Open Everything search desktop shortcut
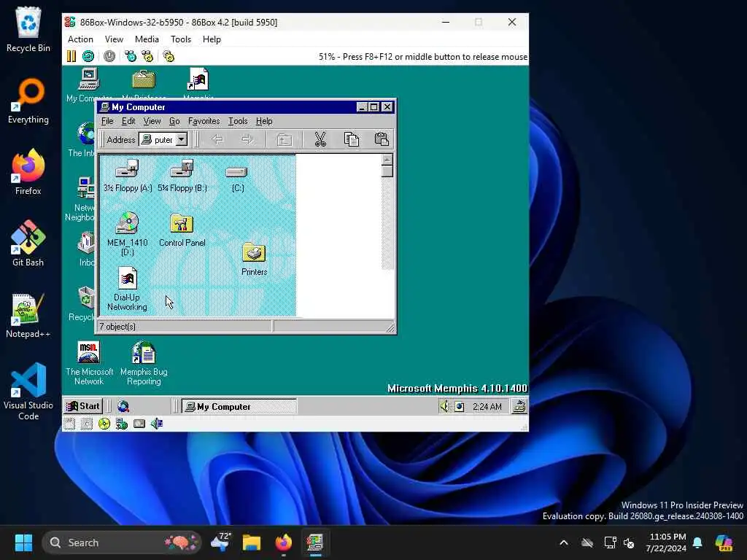The image size is (747, 560). pos(28,101)
